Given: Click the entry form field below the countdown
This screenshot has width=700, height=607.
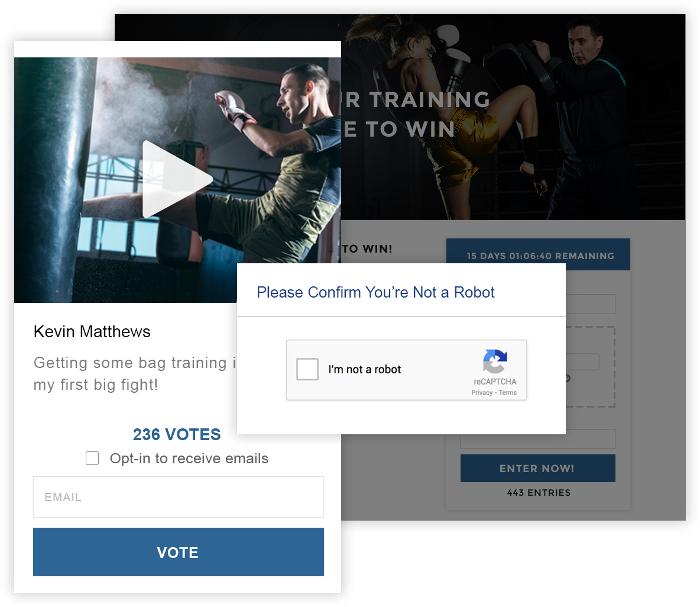Looking at the screenshot, I should (590, 304).
